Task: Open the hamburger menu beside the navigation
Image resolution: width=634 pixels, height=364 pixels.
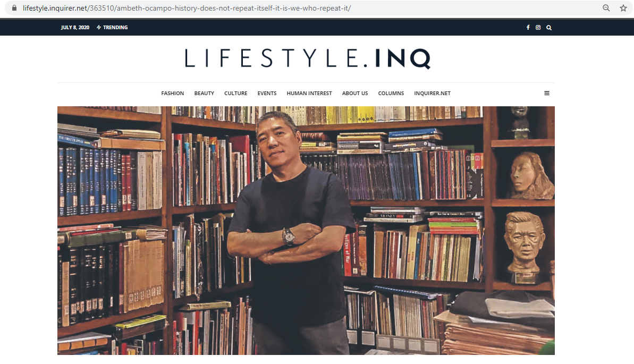Action: (x=547, y=94)
